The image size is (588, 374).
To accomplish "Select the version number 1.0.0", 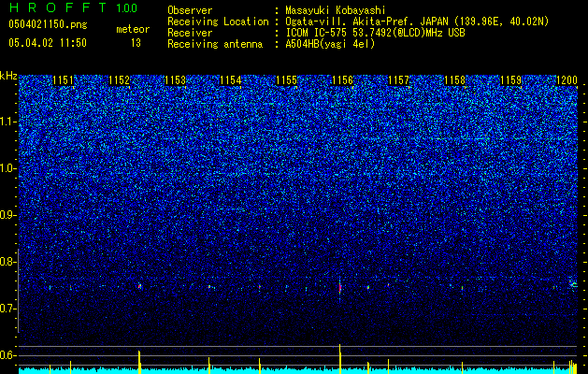I will click(127, 7).
